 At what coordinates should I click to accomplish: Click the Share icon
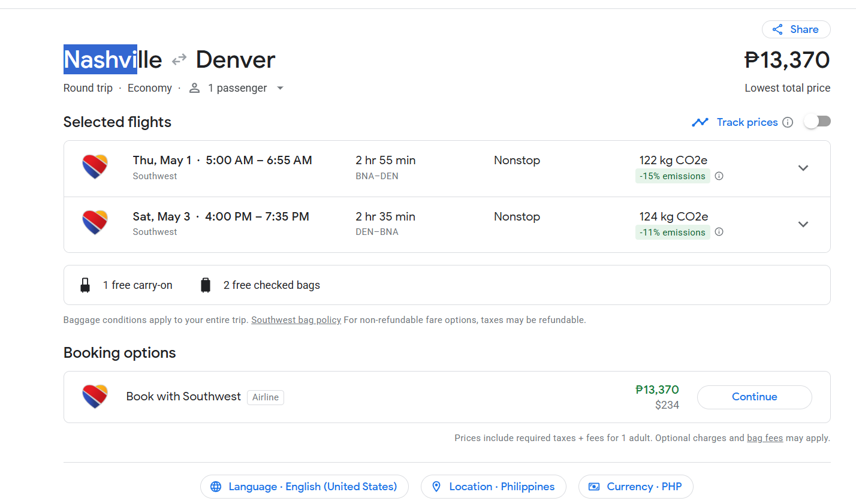777,29
